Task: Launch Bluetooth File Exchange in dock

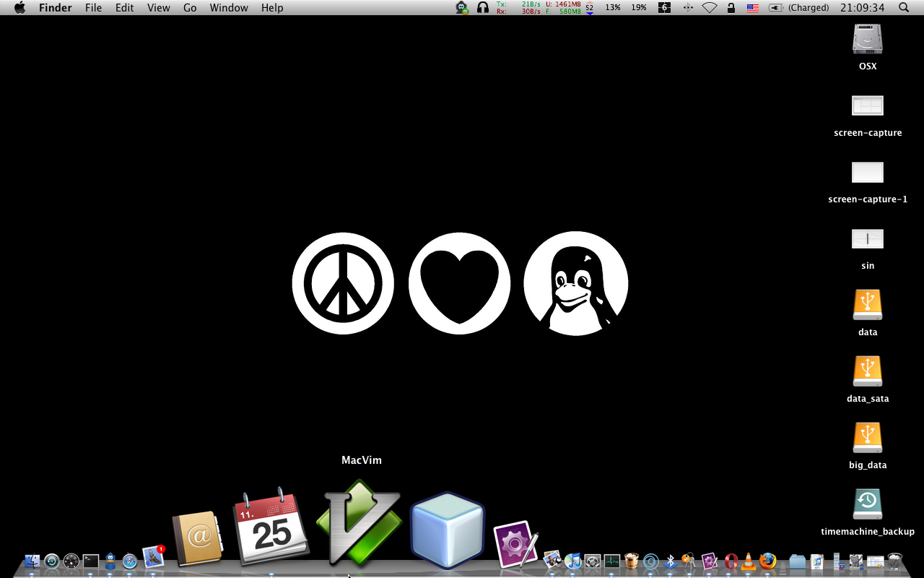Action: (x=671, y=561)
